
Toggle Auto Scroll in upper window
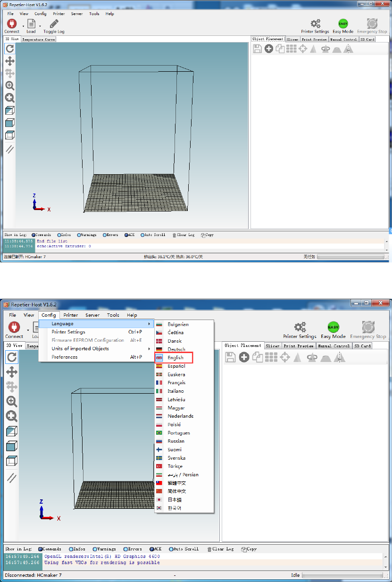(x=153, y=235)
